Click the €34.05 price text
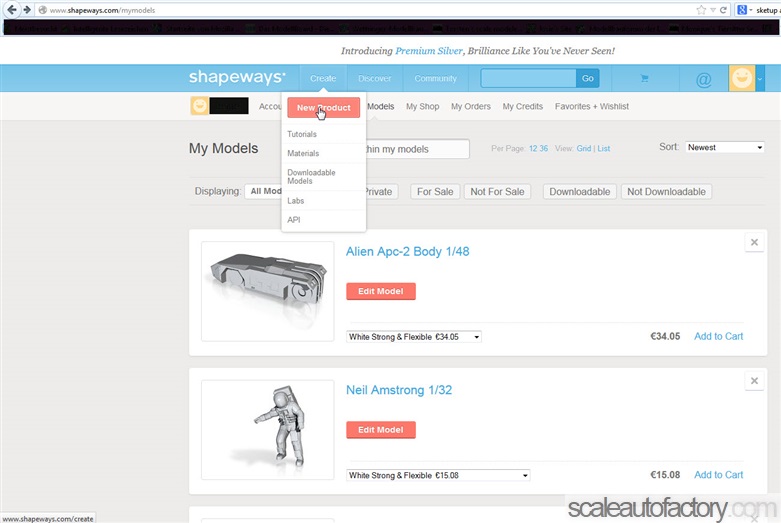Image resolution: width=781 pixels, height=523 pixels. tap(665, 336)
